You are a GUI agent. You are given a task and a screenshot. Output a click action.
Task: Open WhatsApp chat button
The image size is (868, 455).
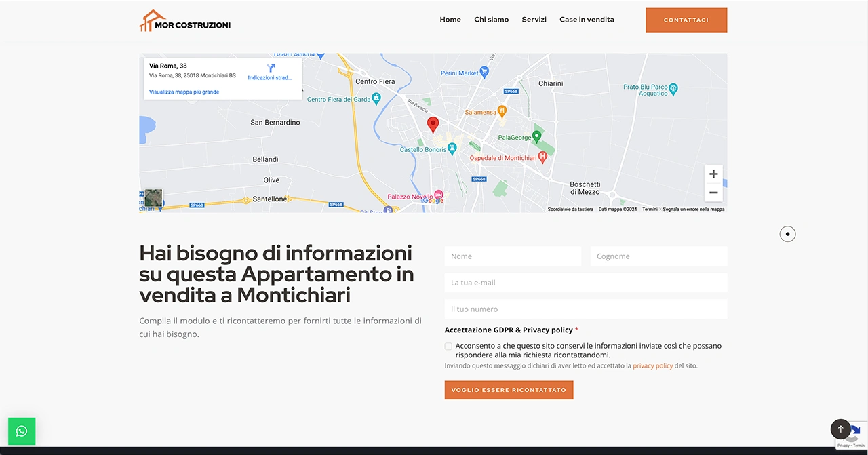pos(22,431)
